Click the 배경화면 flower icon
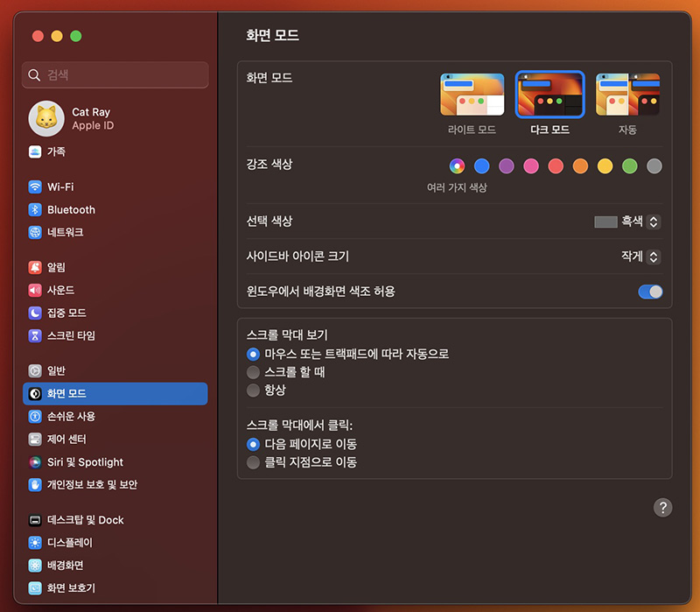 35,565
